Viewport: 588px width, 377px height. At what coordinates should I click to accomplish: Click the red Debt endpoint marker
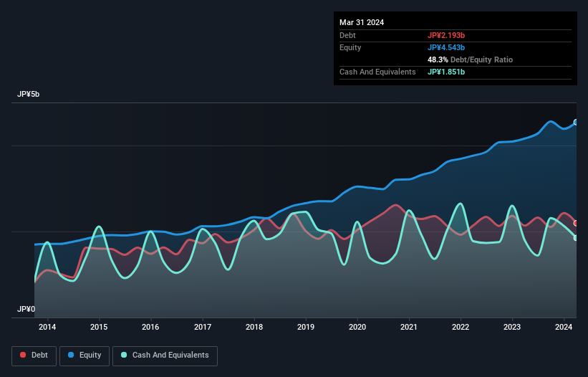(x=576, y=223)
